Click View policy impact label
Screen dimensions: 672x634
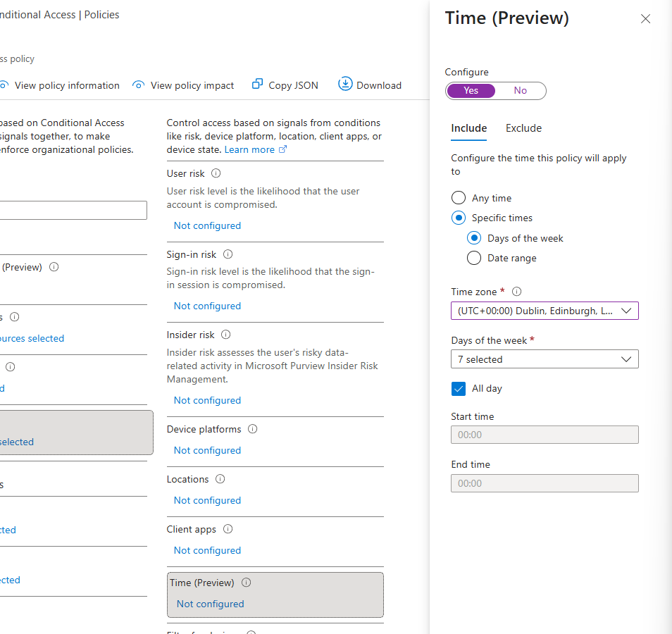tap(192, 85)
